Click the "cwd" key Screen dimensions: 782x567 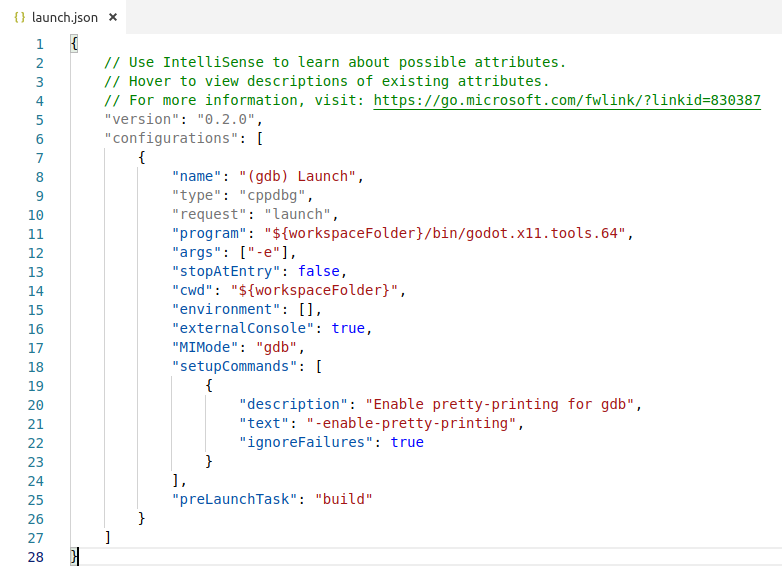coord(192,290)
